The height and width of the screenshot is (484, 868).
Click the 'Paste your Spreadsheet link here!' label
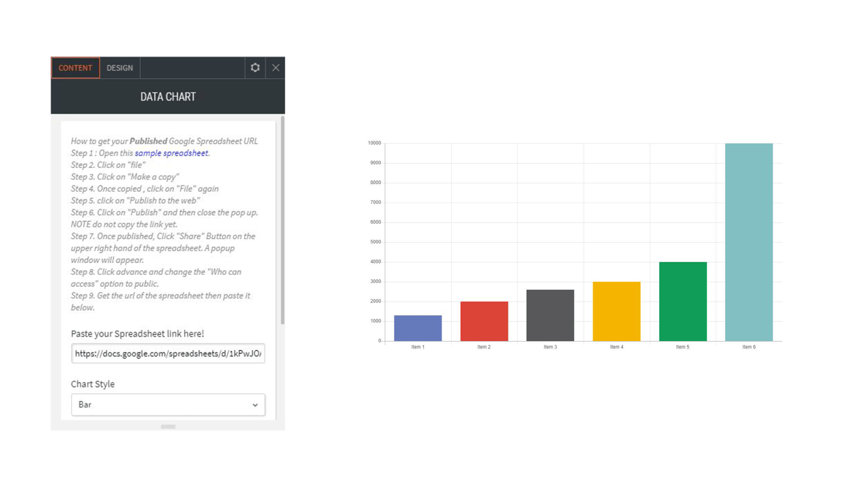(137, 334)
